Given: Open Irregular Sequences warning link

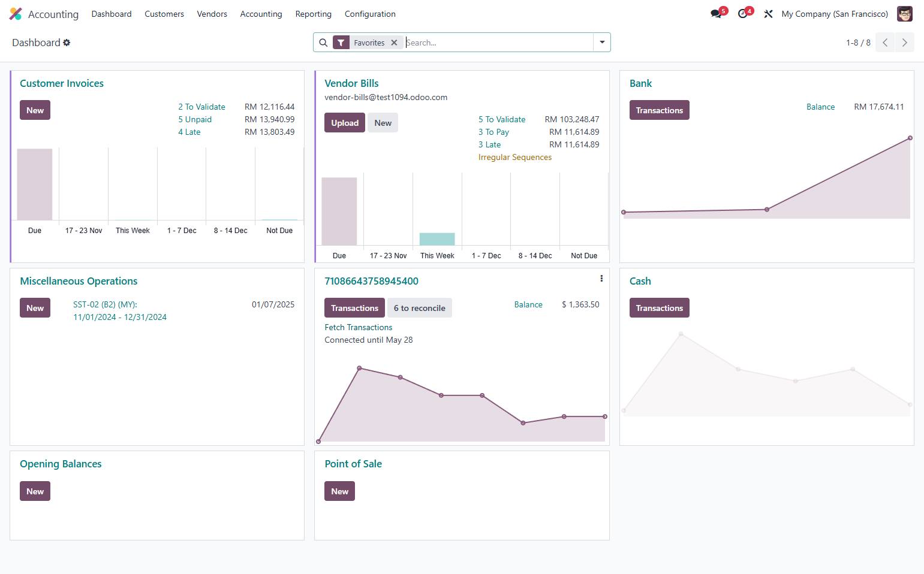Looking at the screenshot, I should (515, 157).
